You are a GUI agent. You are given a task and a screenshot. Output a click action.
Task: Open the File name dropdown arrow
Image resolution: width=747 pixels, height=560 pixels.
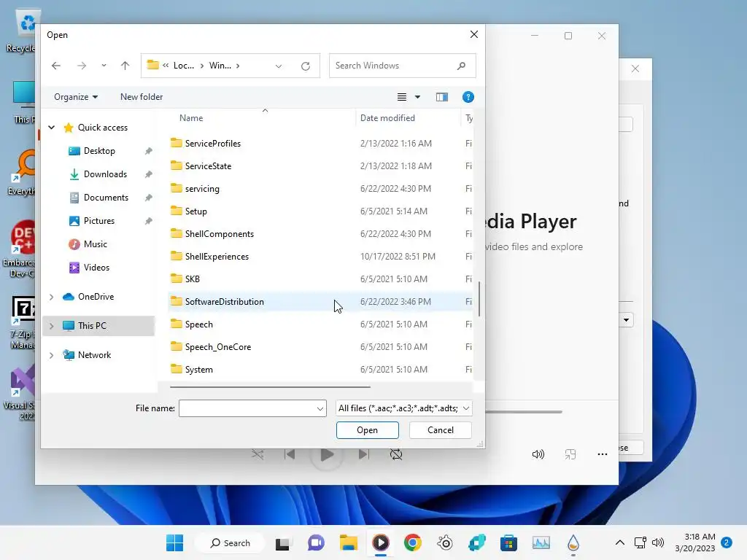[x=320, y=408]
